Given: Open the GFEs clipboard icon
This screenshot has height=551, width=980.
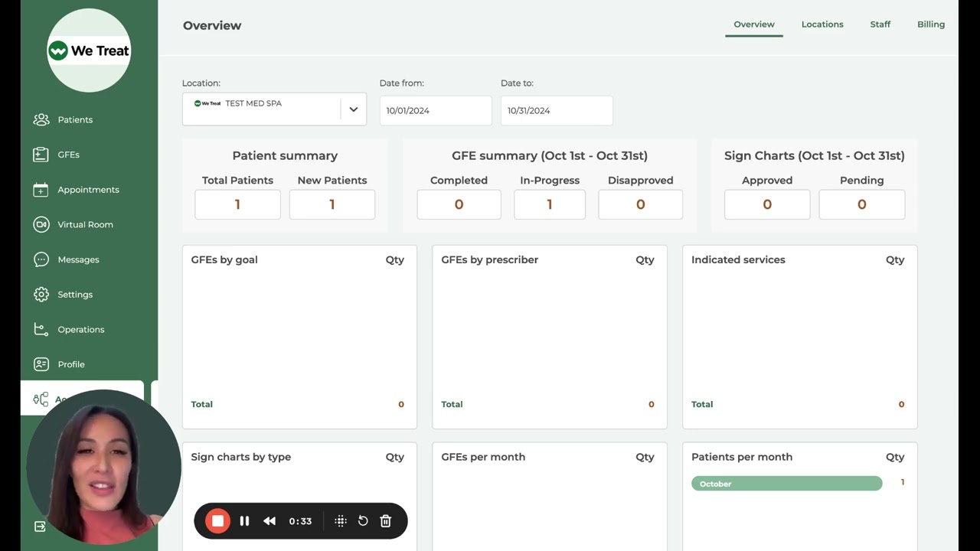Looking at the screenshot, I should coord(41,155).
